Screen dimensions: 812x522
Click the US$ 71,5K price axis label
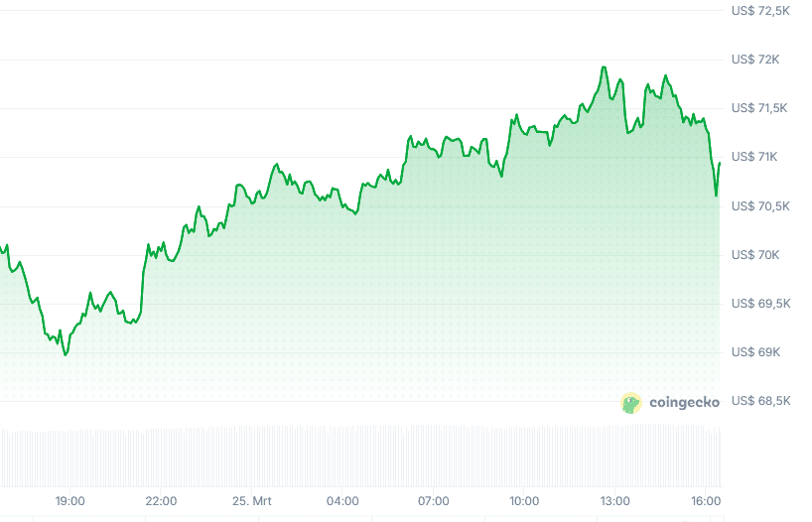click(760, 108)
